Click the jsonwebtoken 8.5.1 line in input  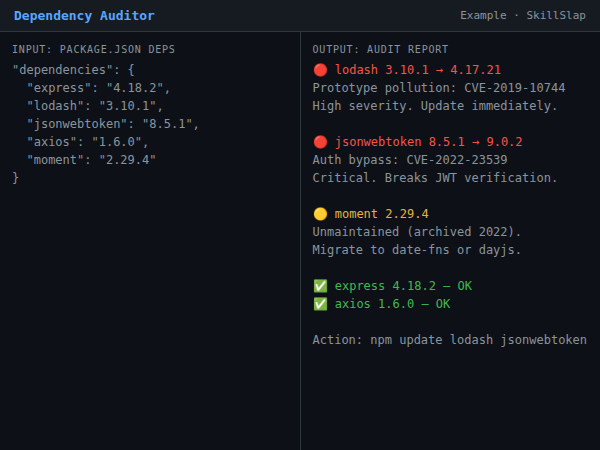pos(113,124)
